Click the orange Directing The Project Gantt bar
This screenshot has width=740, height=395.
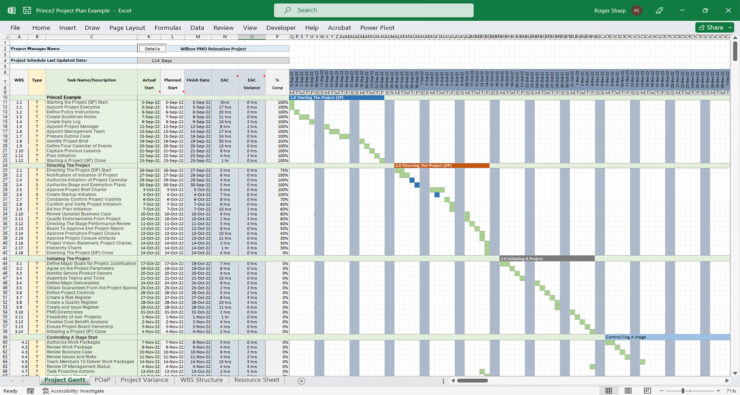click(x=442, y=166)
